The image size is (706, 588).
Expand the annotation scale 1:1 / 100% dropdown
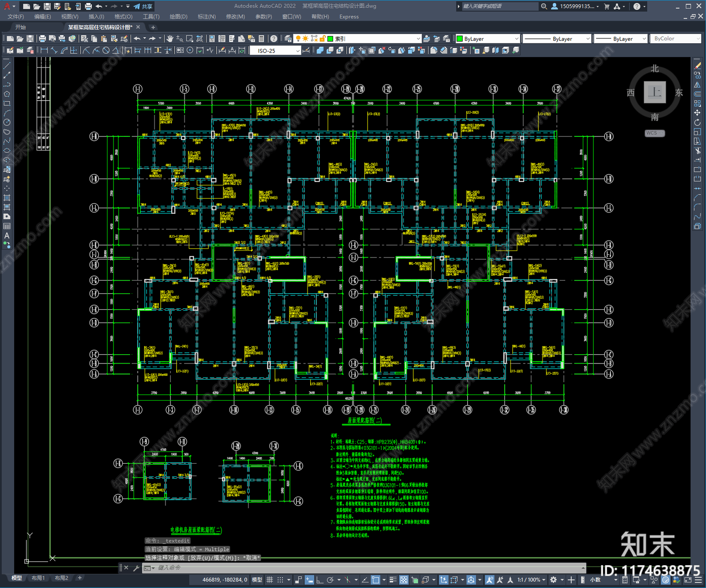point(531,580)
